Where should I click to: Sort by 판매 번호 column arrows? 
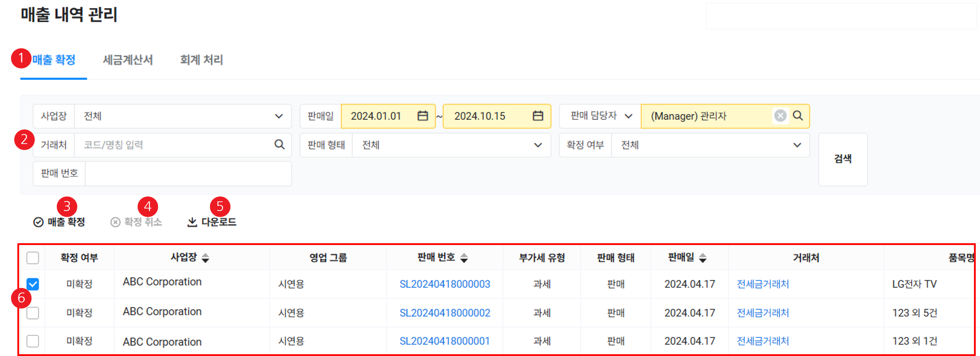464,258
